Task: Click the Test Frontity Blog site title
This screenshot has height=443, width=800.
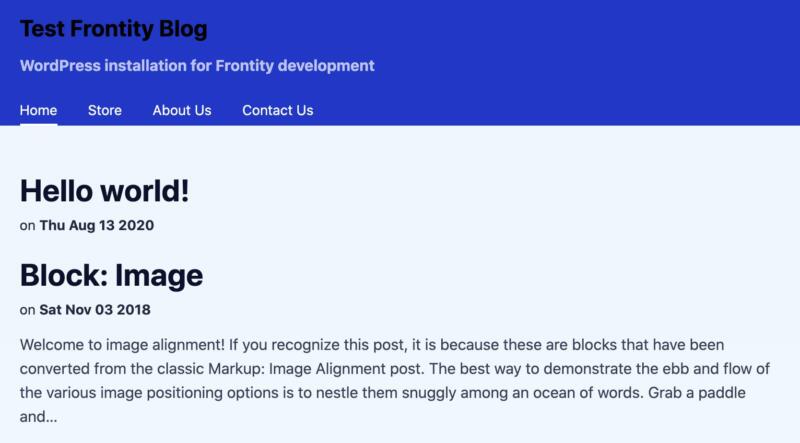Action: [113, 29]
